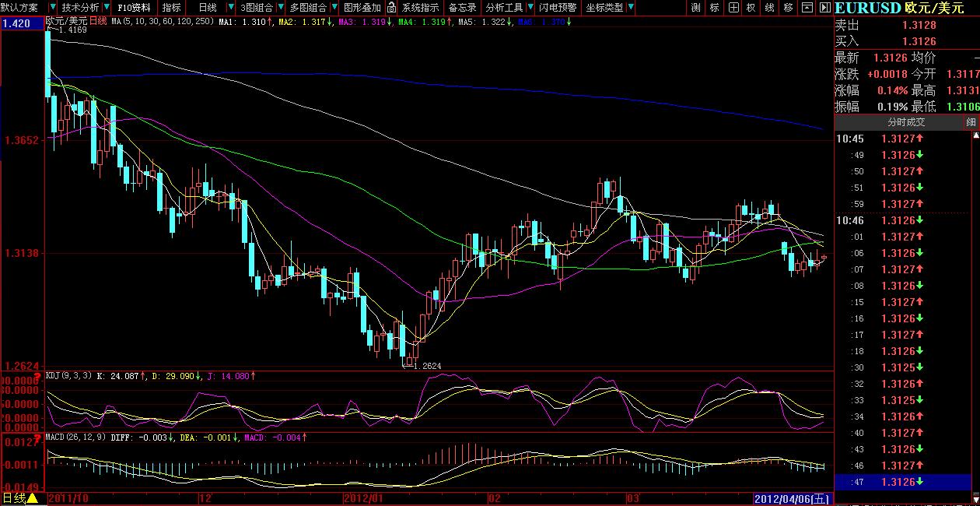Click the 日线 label at bottom-left corner
Screen dimensions: 980x506
(x=13, y=498)
